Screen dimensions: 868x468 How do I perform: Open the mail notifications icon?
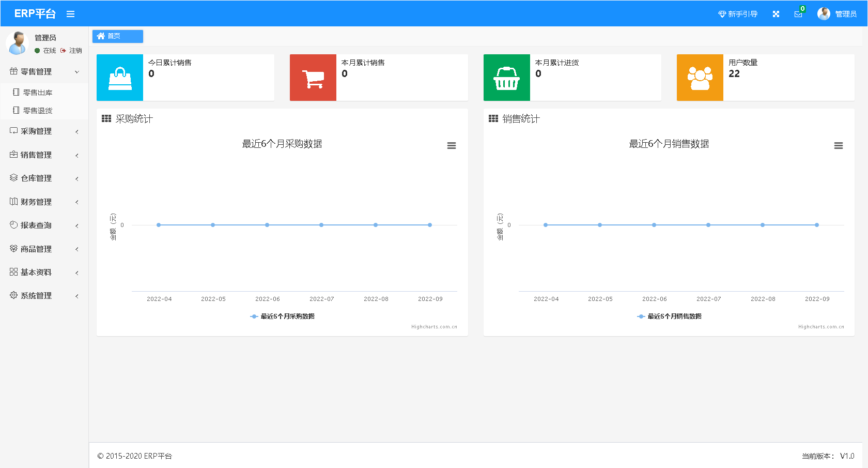(798, 14)
